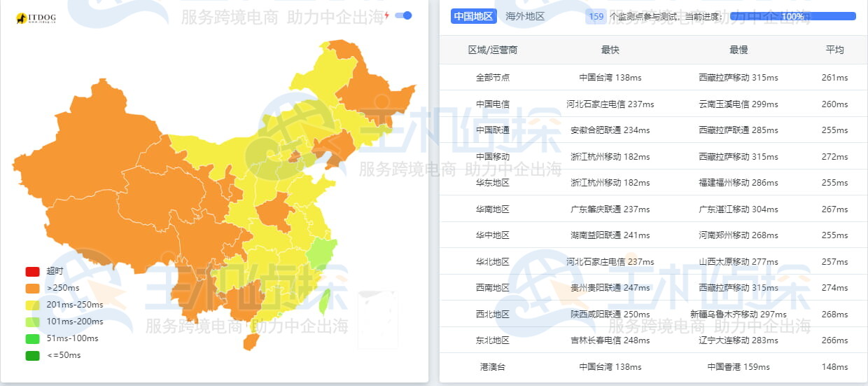This screenshot has width=868, height=386.
Task: Click the 261ms average for 全部节点
Action: click(x=834, y=78)
